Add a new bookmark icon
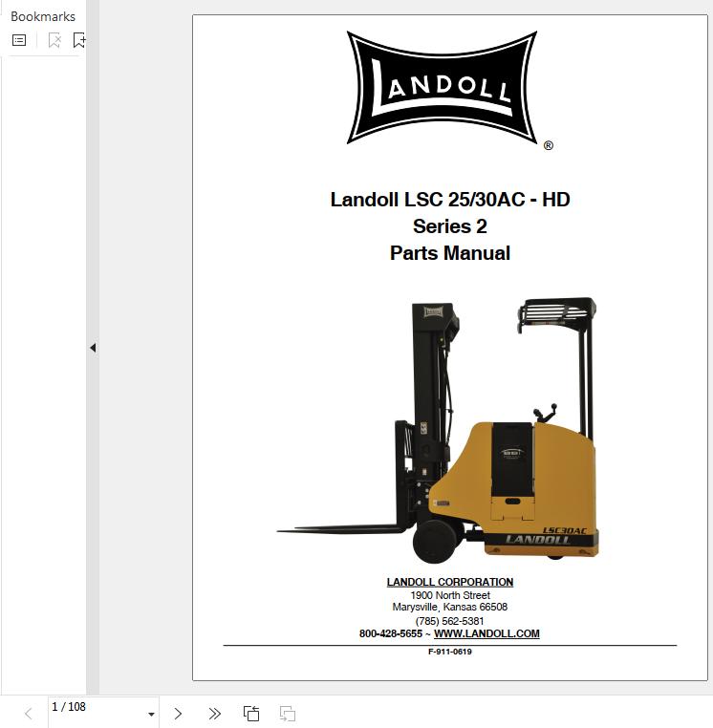Viewport: 713px width, 728px height. (79, 40)
